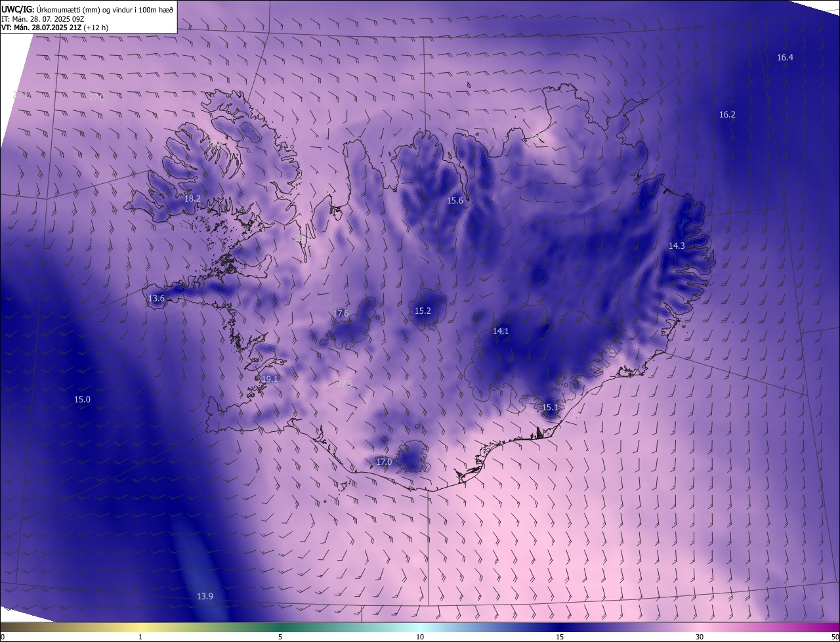
Task: Click the faint 27.5 value label
Action: coord(345,383)
